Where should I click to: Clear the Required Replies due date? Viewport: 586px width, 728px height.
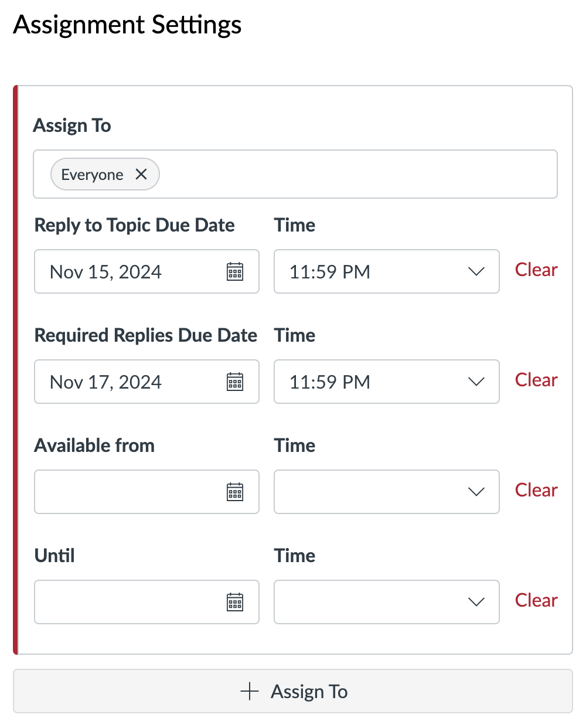[x=536, y=380]
